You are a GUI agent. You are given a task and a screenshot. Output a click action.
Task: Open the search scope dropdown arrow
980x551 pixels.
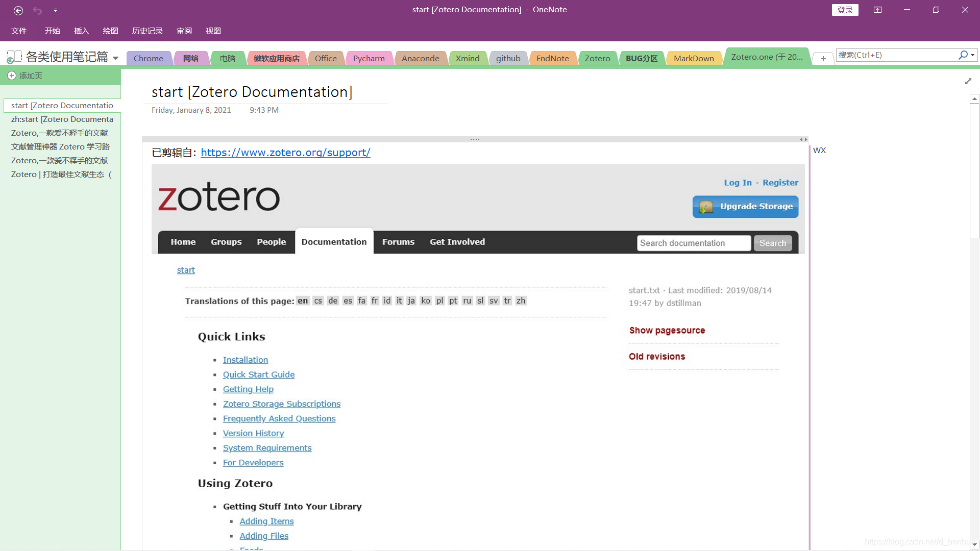[973, 55]
